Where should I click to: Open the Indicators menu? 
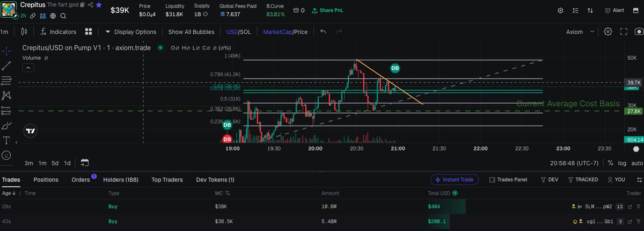58,32
